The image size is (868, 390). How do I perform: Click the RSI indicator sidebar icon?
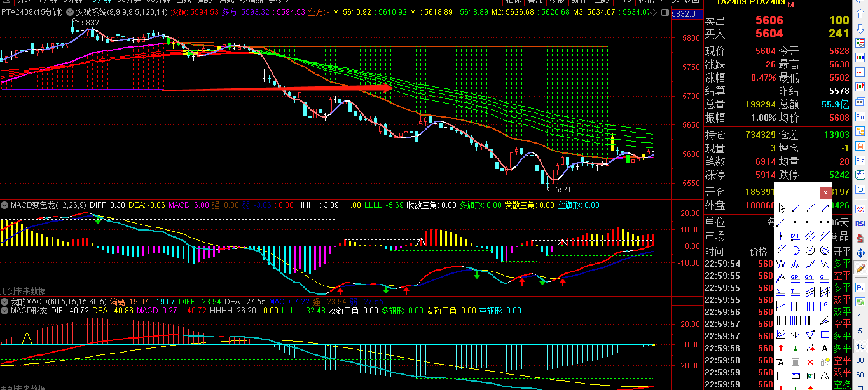tap(860, 224)
